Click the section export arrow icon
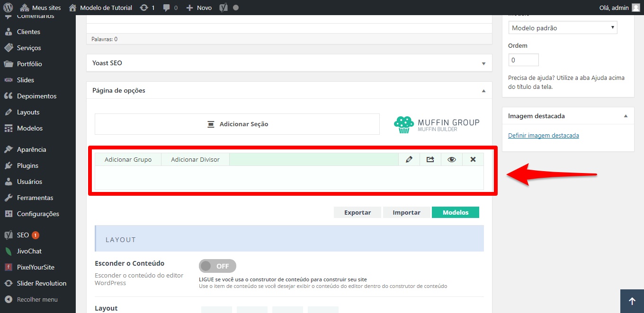The image size is (644, 313). (x=430, y=159)
